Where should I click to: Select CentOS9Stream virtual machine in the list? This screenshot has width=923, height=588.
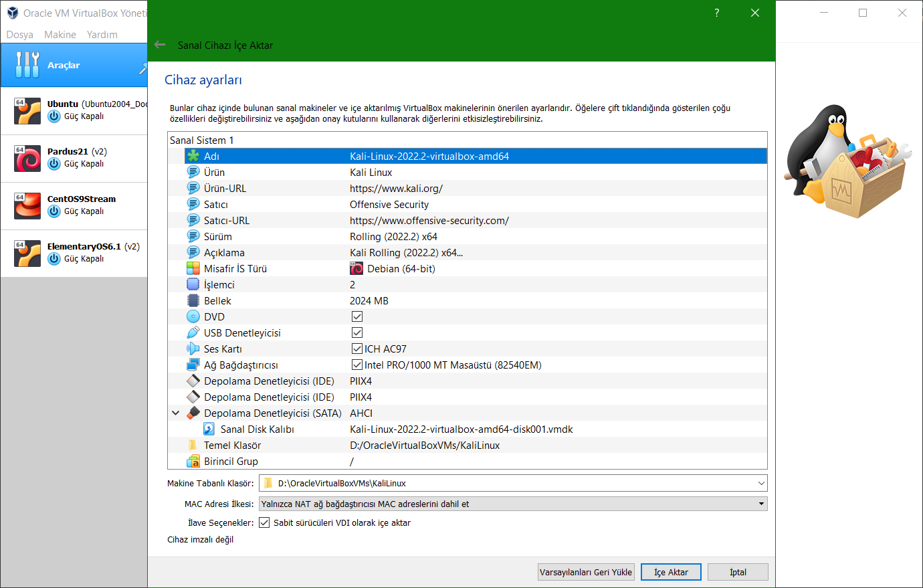(x=74, y=205)
